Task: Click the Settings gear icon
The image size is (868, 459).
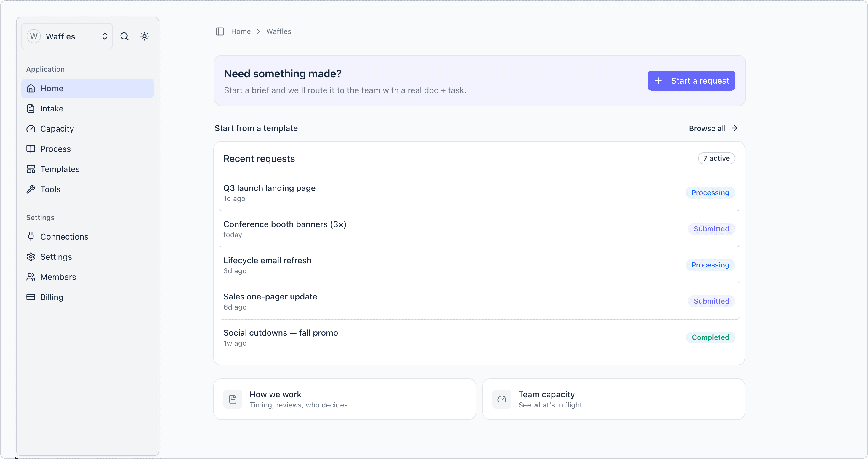Action: tap(31, 257)
